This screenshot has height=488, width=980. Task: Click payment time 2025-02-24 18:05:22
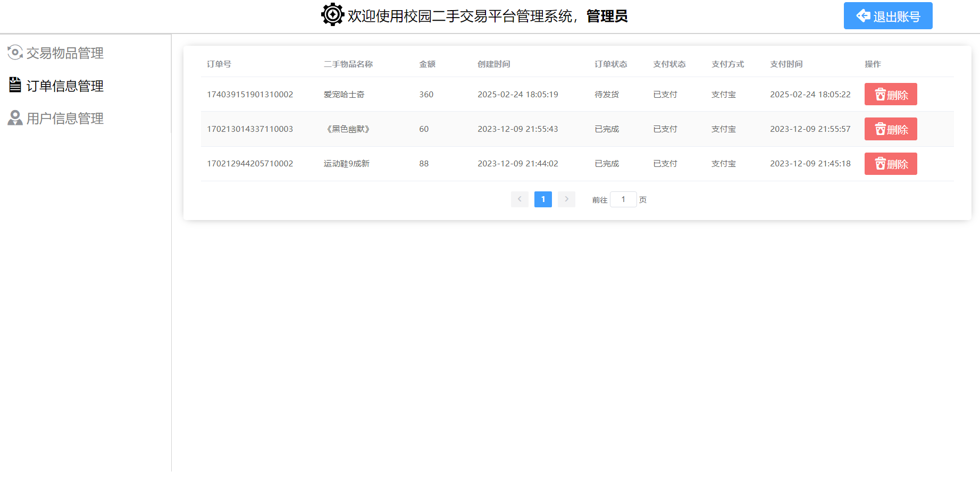810,94
